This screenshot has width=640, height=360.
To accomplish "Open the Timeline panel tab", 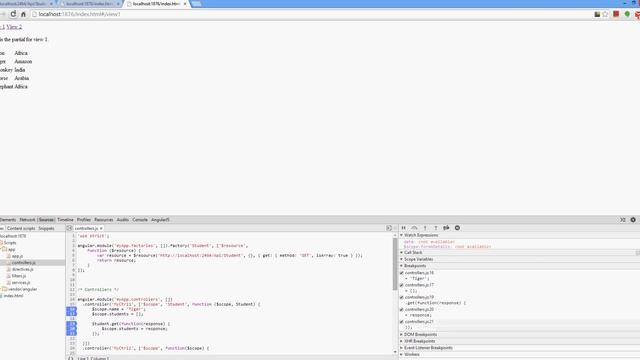I will pos(65,220).
